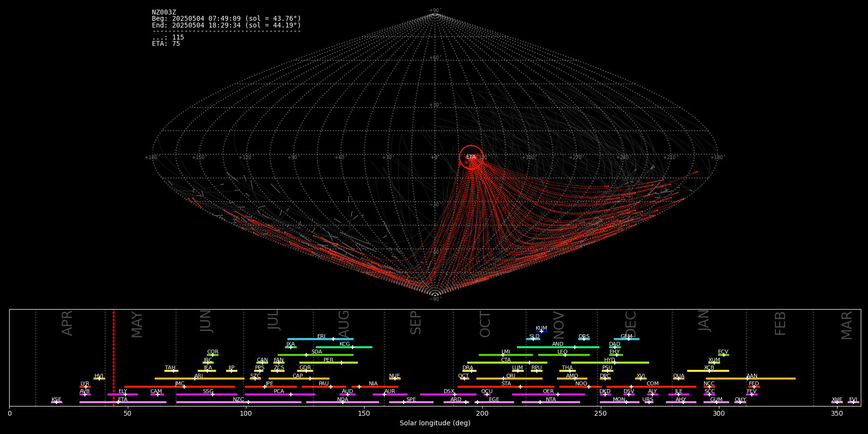Select the SSG shower label

(208, 392)
